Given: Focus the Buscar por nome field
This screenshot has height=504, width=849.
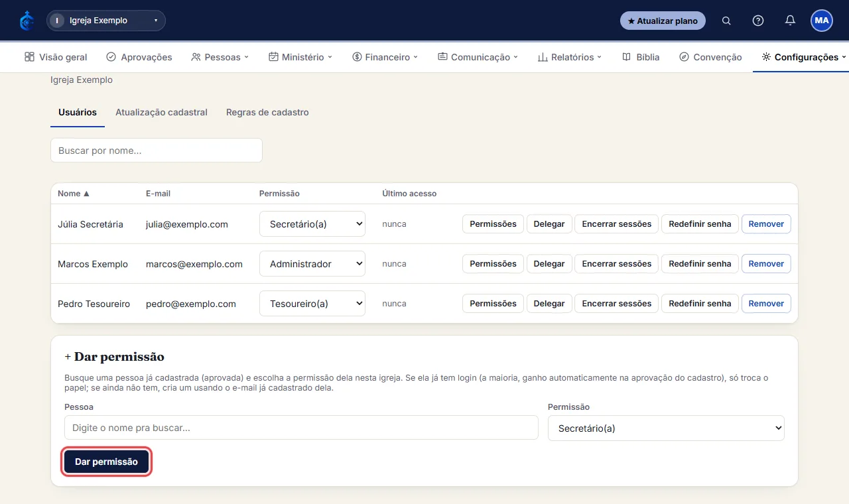Looking at the screenshot, I should click(x=157, y=151).
